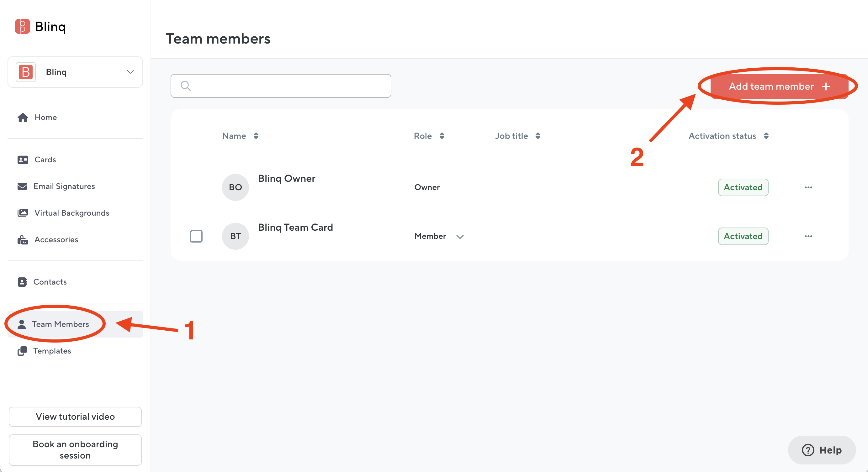Viewport: 868px width, 472px height.
Task: Click the Contacts address book icon
Action: (22, 282)
